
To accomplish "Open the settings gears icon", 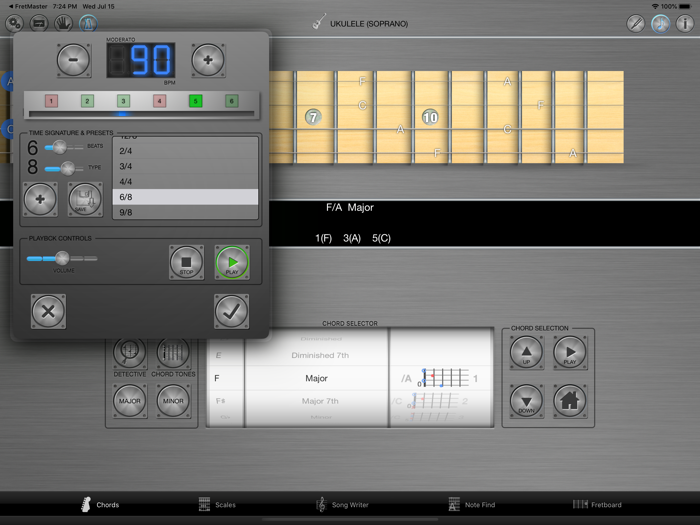I will (15, 23).
